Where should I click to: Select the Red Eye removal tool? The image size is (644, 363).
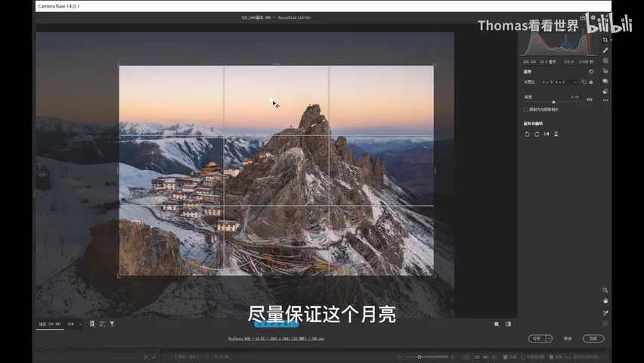coord(605,71)
